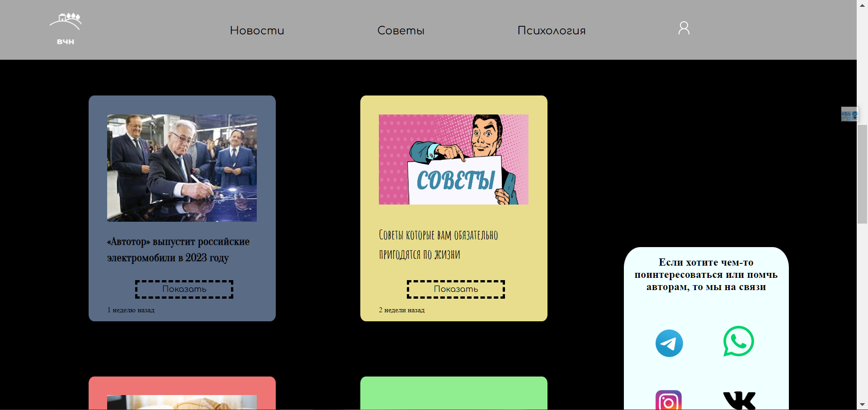The image size is (868, 410).
Task: Click the vertical scrollbar thumb
Action: (862, 174)
